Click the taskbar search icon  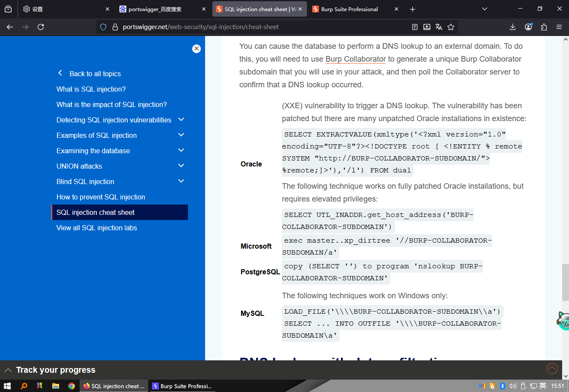point(24,386)
